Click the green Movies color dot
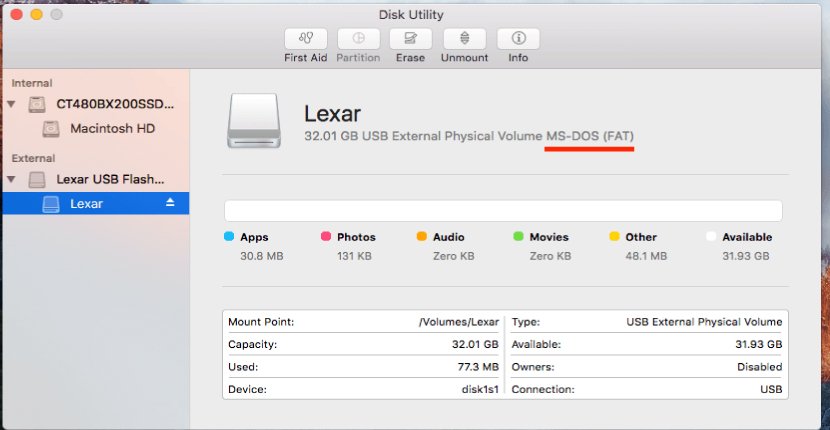Viewport: 830px width, 430px height. click(x=518, y=237)
